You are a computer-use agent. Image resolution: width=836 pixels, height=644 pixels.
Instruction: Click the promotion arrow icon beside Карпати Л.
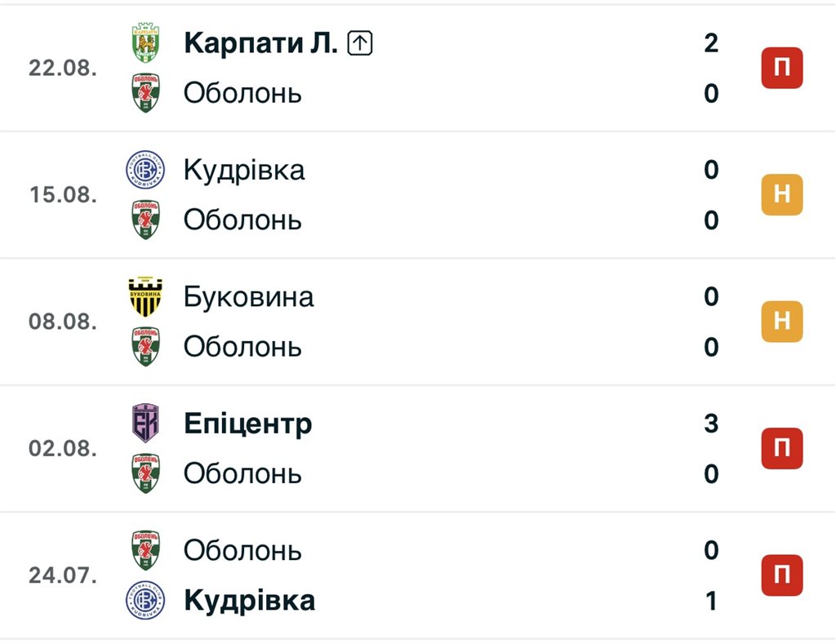pos(360,43)
